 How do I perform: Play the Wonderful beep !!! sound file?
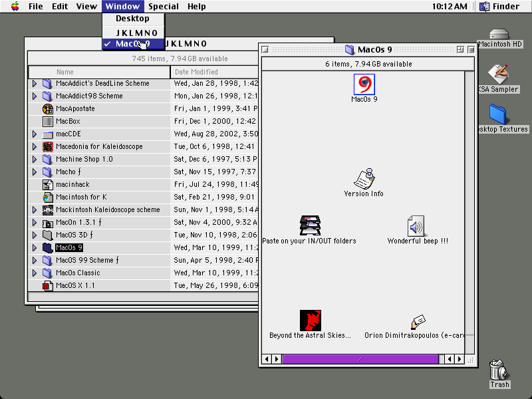pos(417,225)
